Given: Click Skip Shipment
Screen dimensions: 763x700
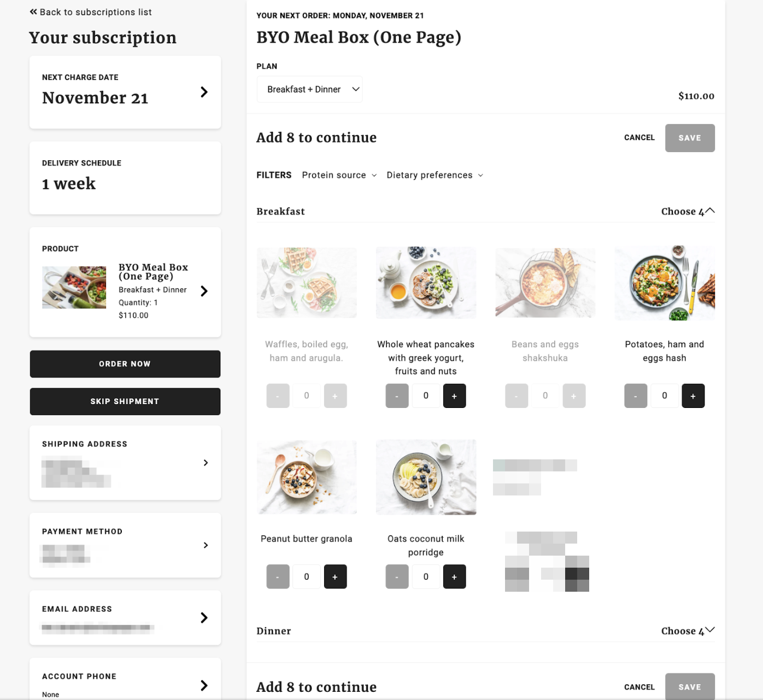Looking at the screenshot, I should [x=125, y=401].
